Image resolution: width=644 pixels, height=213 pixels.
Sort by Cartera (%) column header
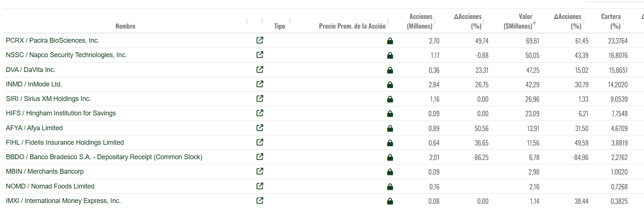611,22
